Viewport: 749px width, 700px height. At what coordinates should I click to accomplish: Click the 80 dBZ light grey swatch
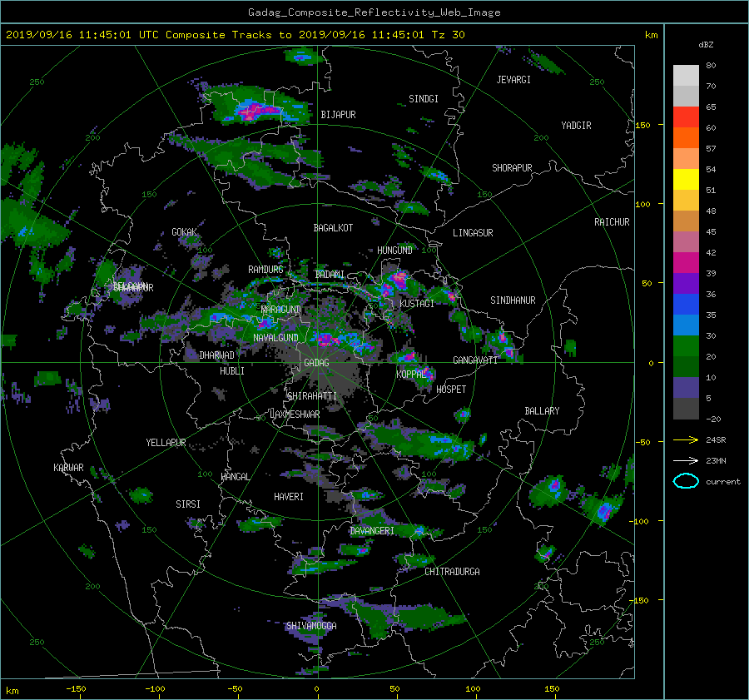click(x=686, y=76)
